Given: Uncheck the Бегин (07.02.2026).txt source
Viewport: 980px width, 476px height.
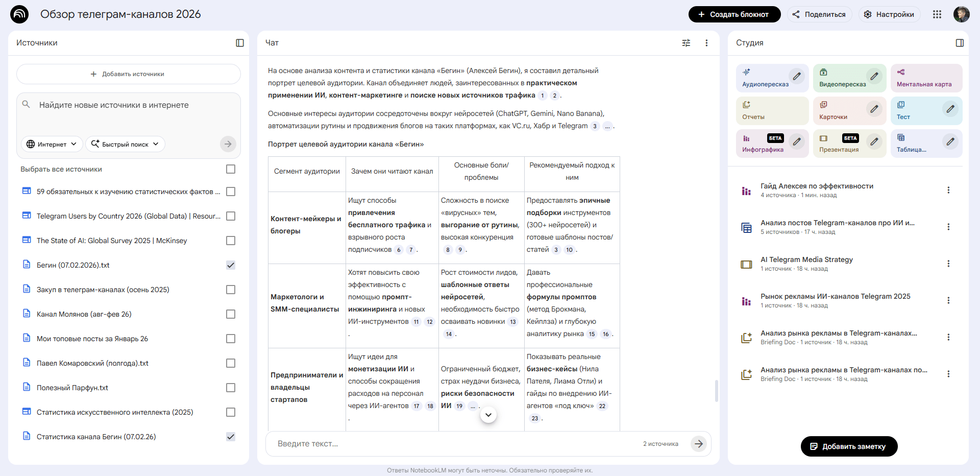Looking at the screenshot, I should [x=231, y=265].
